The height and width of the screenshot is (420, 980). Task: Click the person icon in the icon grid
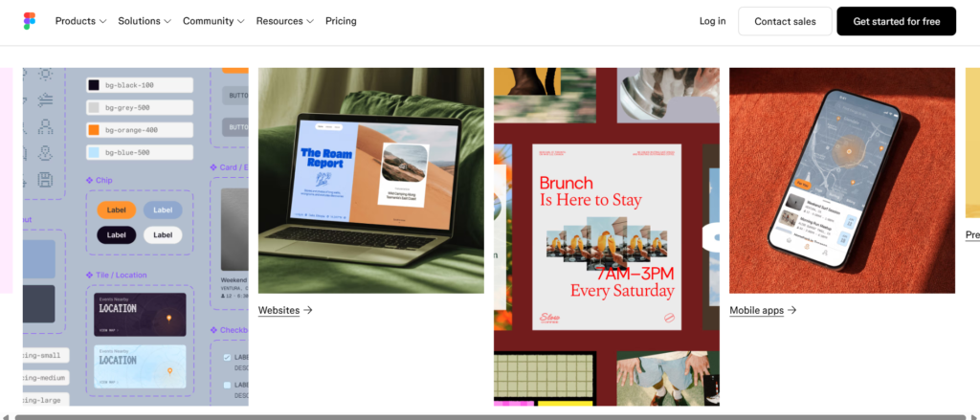pyautogui.click(x=45, y=127)
